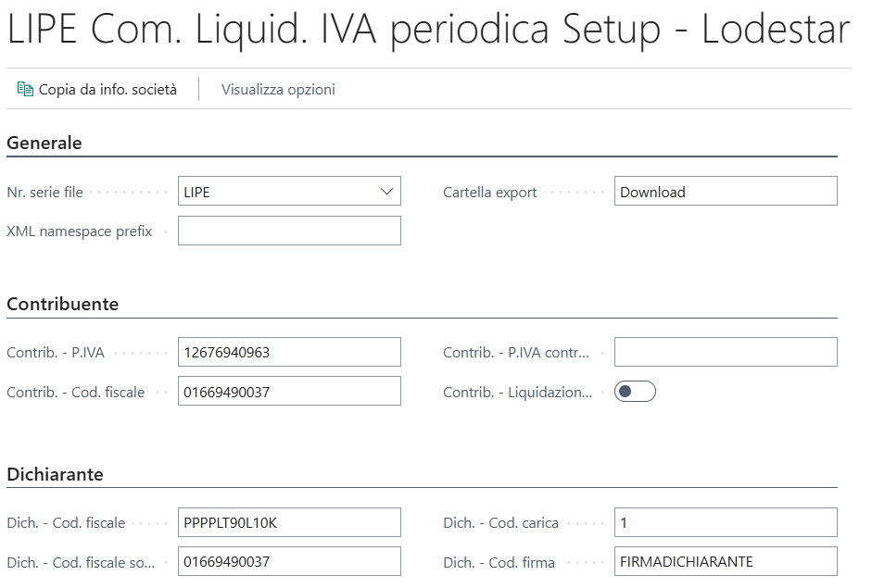Disable the Contrib. - Liquidazione slider control
The image size is (872, 588).
tap(635, 391)
